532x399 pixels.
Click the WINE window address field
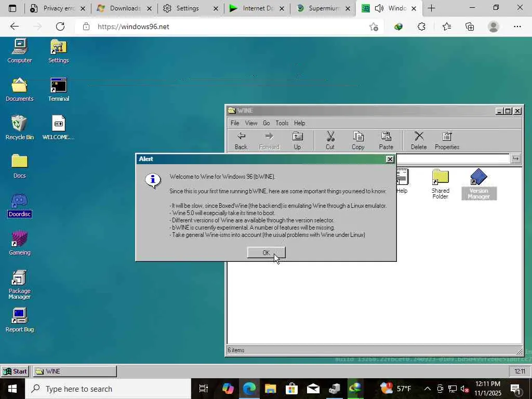[453, 158]
